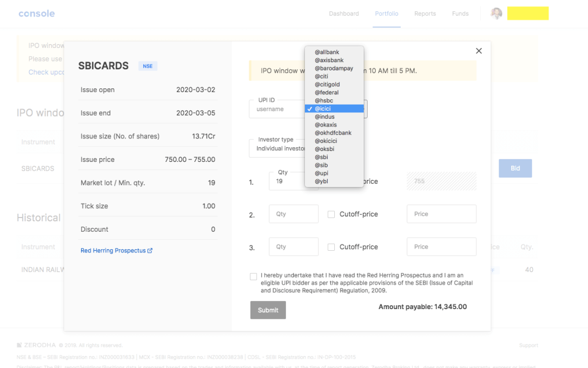The height and width of the screenshot is (368, 588).
Task: Choose @upi handle option
Action: [334, 173]
